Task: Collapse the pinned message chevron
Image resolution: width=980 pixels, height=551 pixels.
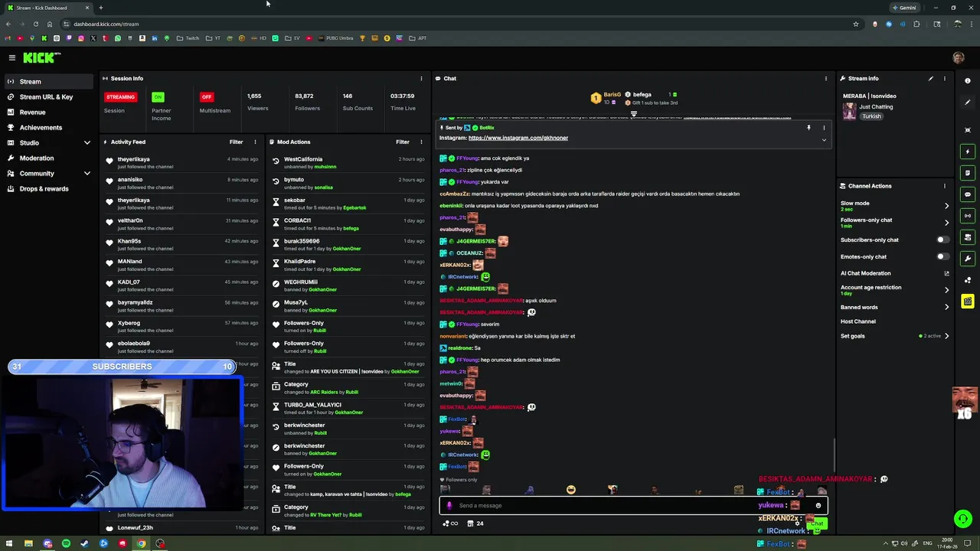Action: [x=824, y=139]
